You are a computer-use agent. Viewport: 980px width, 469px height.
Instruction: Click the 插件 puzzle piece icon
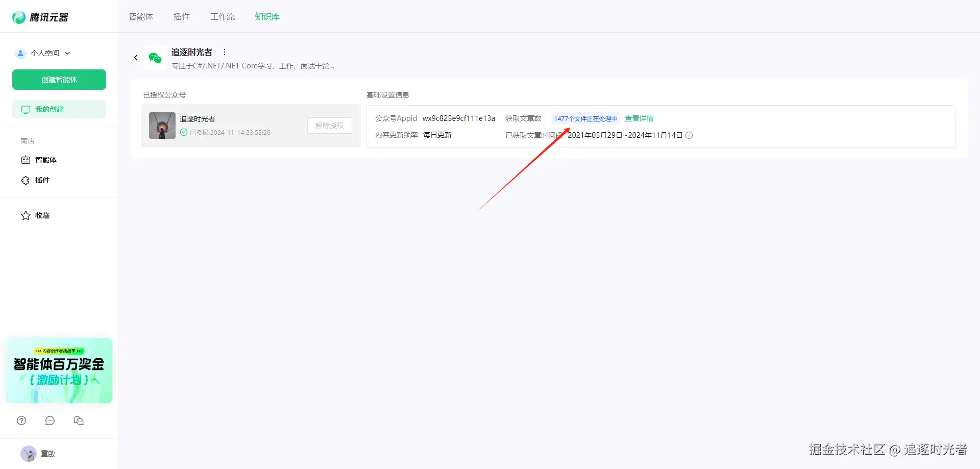tap(26, 180)
